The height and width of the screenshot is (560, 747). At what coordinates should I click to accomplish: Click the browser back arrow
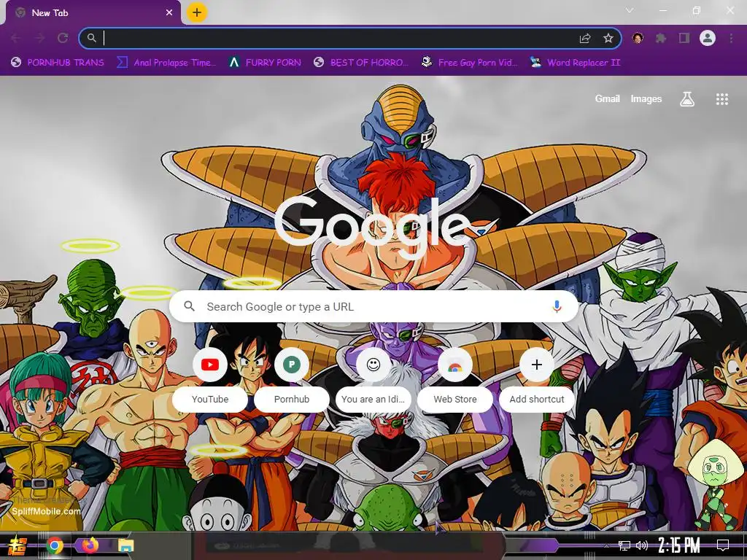16,38
